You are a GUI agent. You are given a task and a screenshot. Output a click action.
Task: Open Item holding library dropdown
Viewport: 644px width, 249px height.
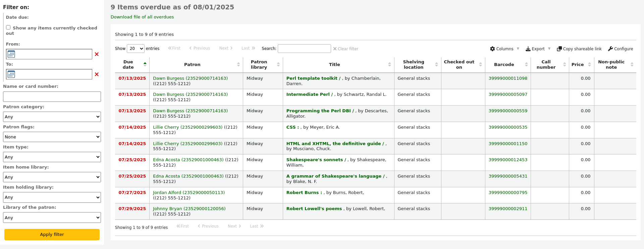pyautogui.click(x=52, y=197)
